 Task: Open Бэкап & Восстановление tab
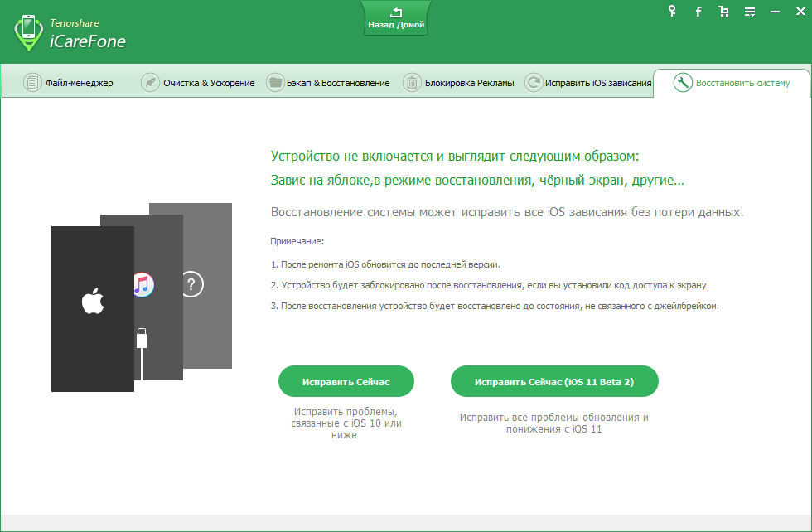328,83
